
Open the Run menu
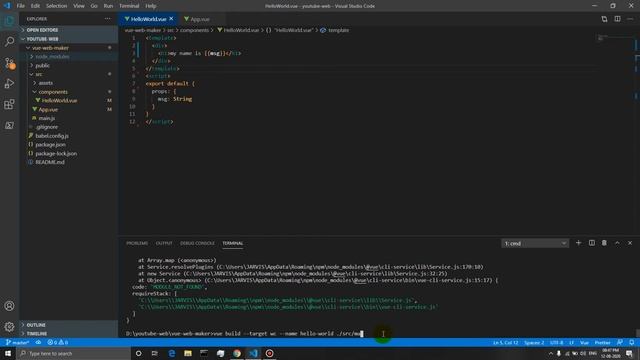[108, 6]
